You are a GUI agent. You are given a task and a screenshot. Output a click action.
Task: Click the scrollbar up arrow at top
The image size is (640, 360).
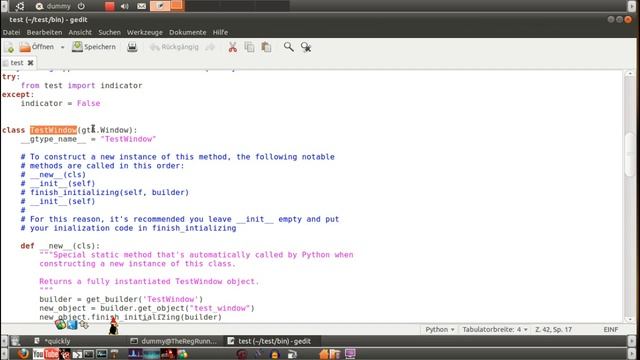point(629,74)
